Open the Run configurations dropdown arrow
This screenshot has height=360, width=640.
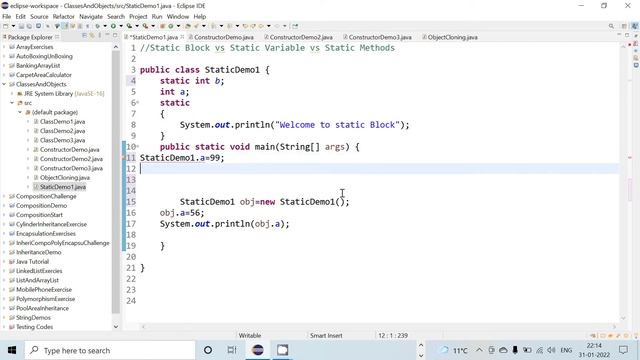121,26
